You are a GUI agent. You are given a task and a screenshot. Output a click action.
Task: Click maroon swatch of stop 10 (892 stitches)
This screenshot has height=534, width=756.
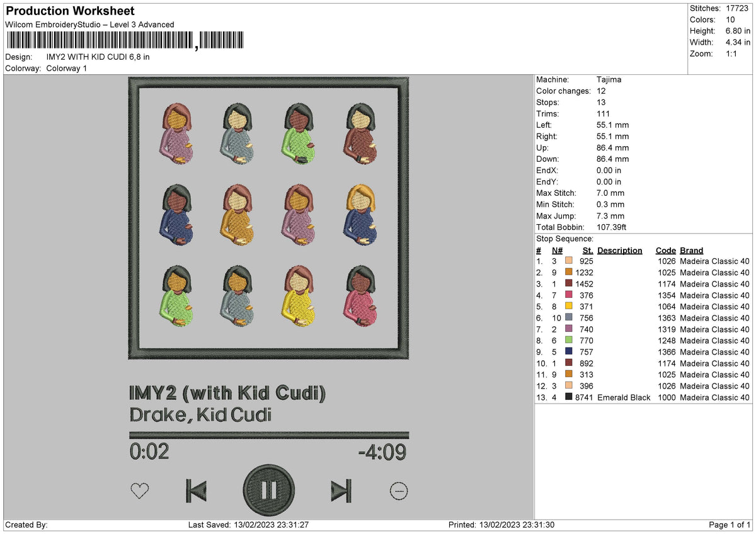[x=569, y=362]
